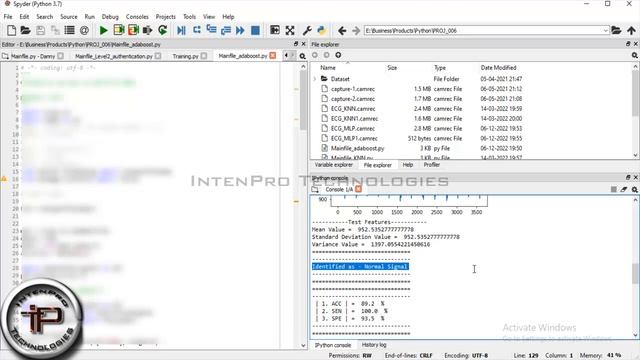
Task: Open the Tools menu
Action: coord(189,17)
